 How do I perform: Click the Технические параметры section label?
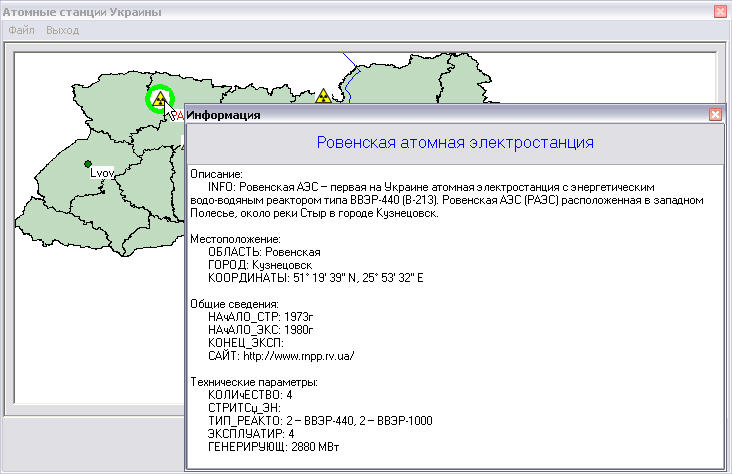point(254,382)
